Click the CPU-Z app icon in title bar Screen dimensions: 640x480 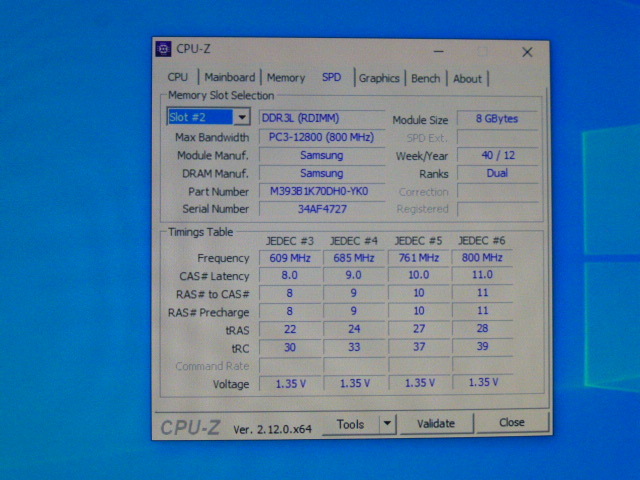pyautogui.click(x=164, y=49)
